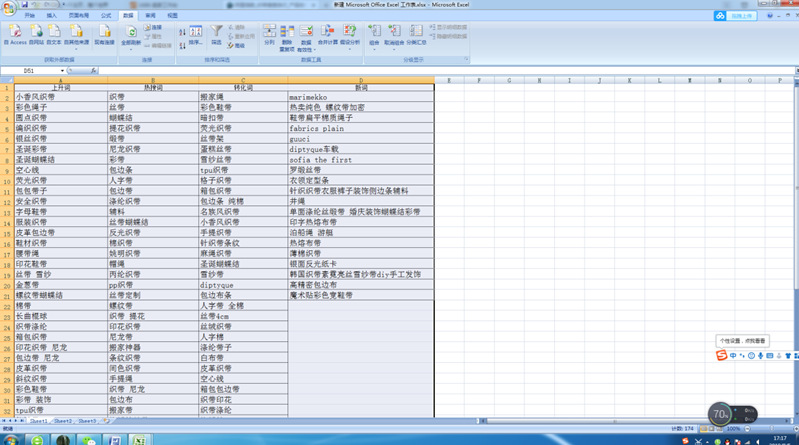
Task: Click the insert new worksheet tab icon
Action: coord(106,421)
